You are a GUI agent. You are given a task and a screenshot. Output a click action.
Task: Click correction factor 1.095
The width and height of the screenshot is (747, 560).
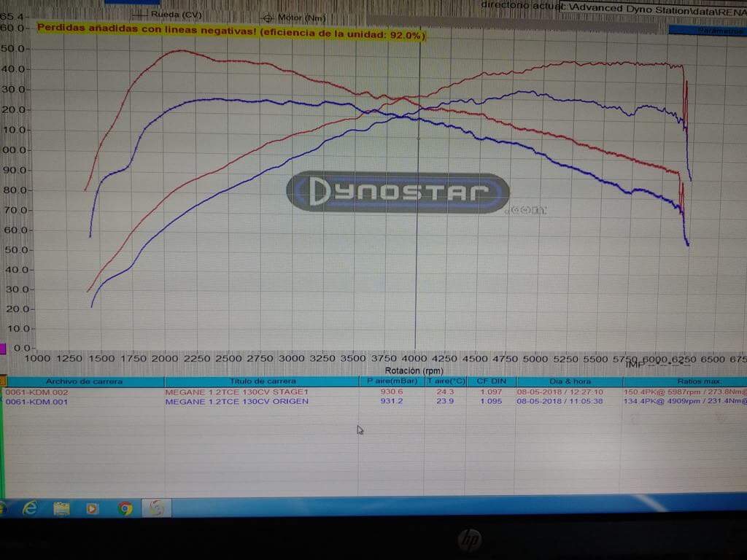pyautogui.click(x=491, y=401)
